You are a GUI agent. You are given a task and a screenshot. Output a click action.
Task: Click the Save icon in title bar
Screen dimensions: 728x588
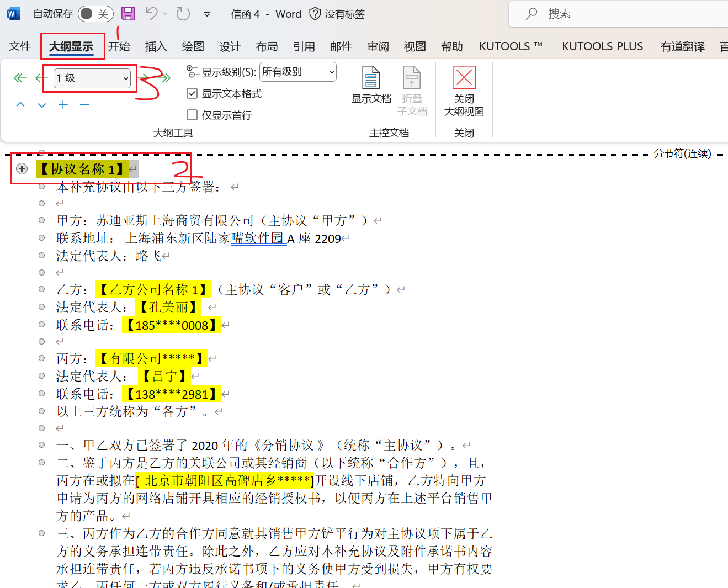128,14
